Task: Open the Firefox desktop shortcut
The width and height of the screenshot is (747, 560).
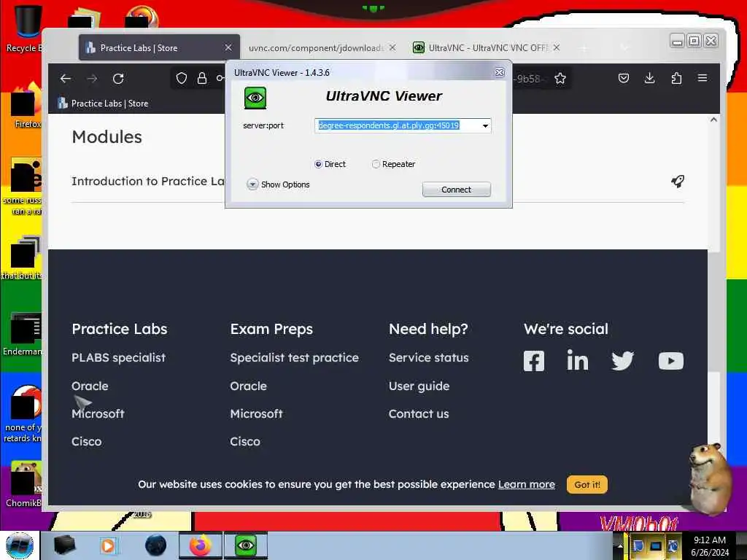Action: [26, 106]
